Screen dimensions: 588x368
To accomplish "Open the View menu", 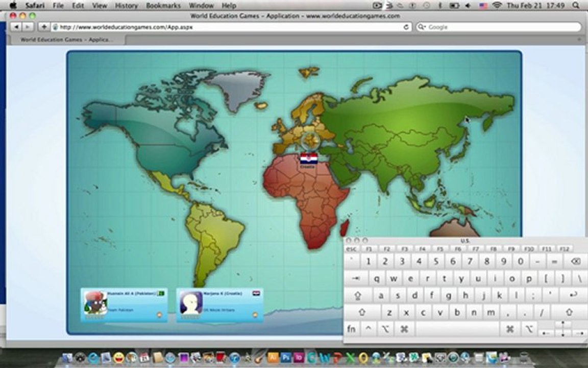I will tap(100, 6).
